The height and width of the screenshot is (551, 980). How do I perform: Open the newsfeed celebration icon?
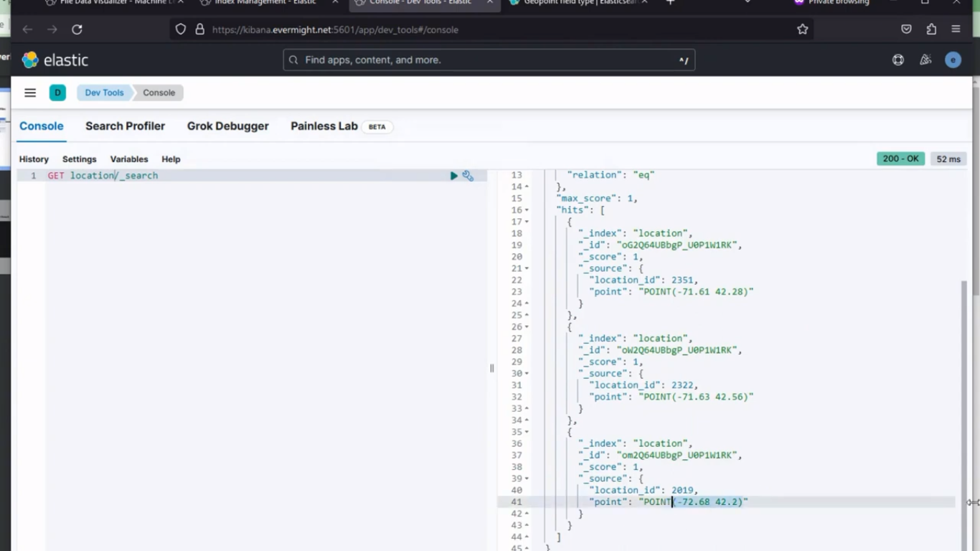pyautogui.click(x=925, y=60)
